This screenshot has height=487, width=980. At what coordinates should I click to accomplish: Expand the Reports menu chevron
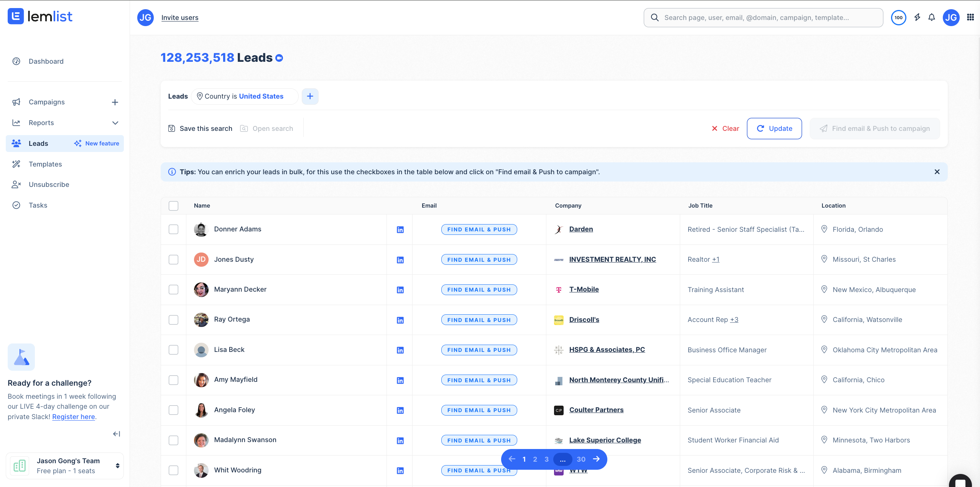click(115, 123)
